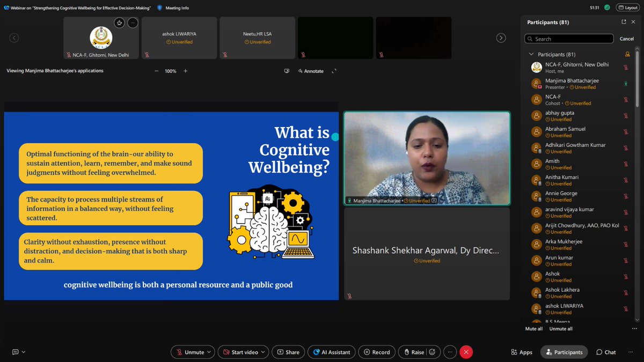Click the small icon beside Manjima's tile name label
Screen dimensions: 644x362
(434, 201)
